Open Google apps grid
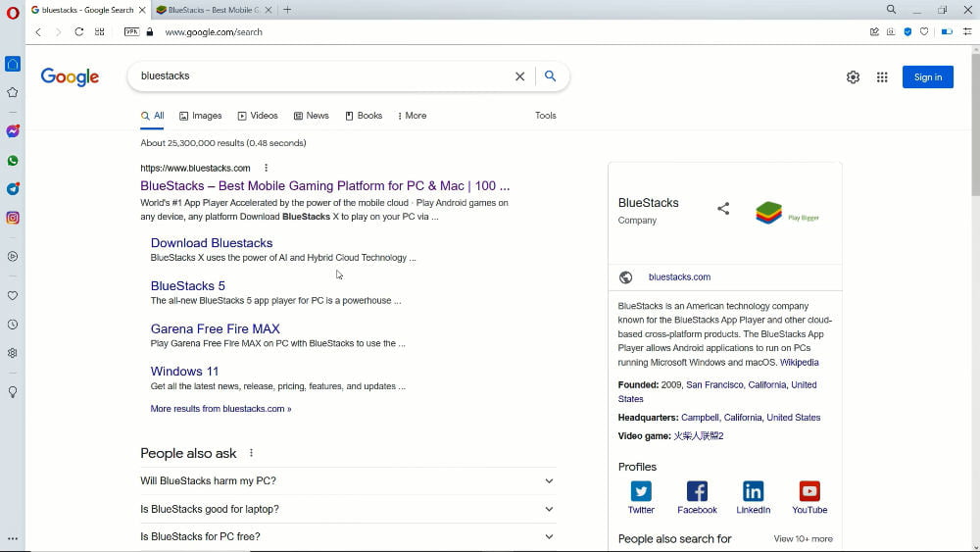This screenshot has height=552, width=980. (882, 76)
